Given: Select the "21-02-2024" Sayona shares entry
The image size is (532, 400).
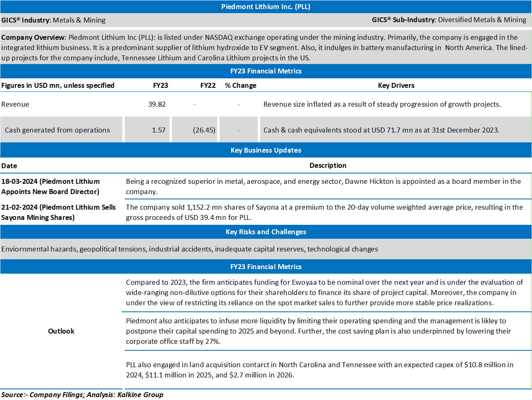Looking at the screenshot, I should click(58, 212).
